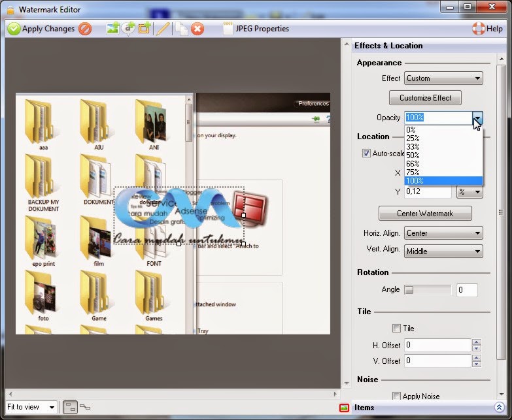Enable the Apply Noise checkbox
This screenshot has width=512, height=420.
[396, 396]
